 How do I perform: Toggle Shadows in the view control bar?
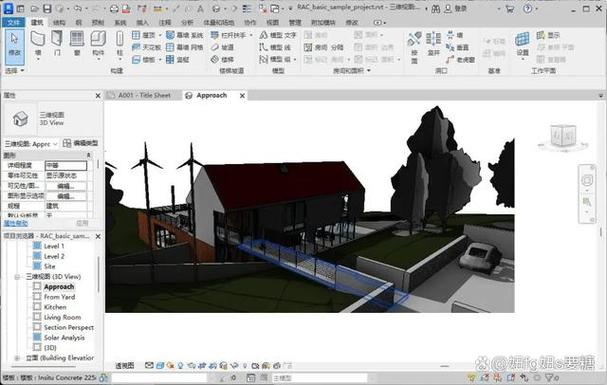pos(180,365)
